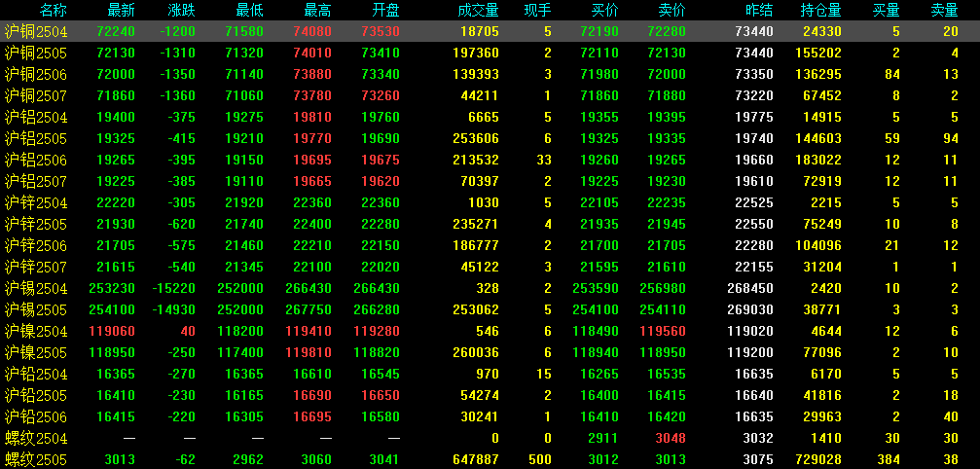980x469 pixels.
Task: Select the 沪铝2504 contract name
Action: point(36,118)
